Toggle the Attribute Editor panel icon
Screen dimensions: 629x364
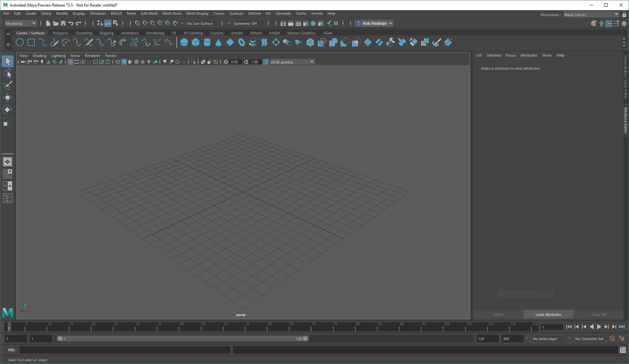(609, 23)
